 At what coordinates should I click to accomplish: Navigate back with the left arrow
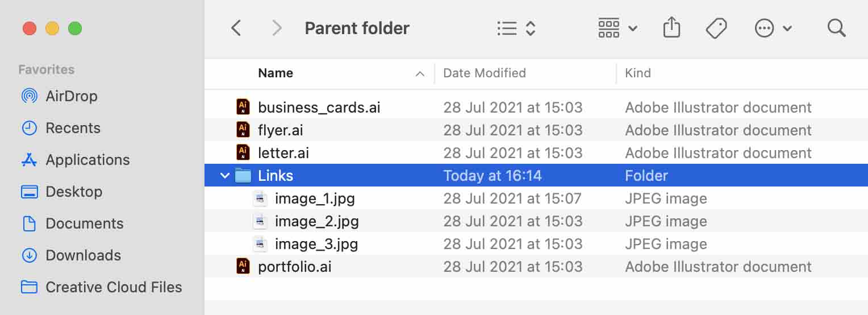coord(236,28)
